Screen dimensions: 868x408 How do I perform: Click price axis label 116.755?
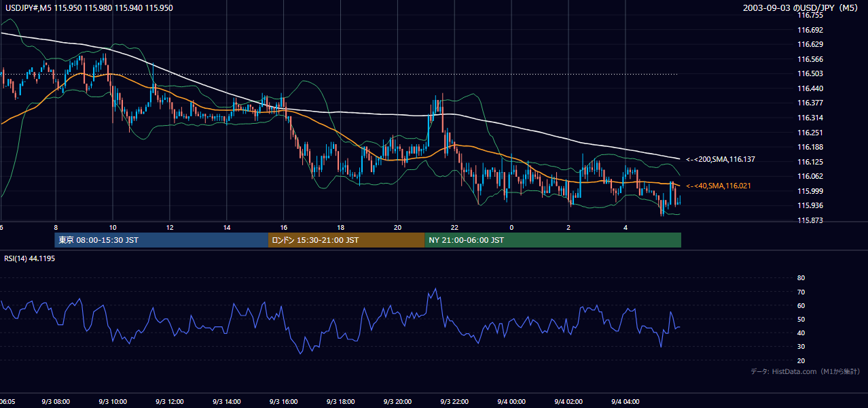coord(810,15)
